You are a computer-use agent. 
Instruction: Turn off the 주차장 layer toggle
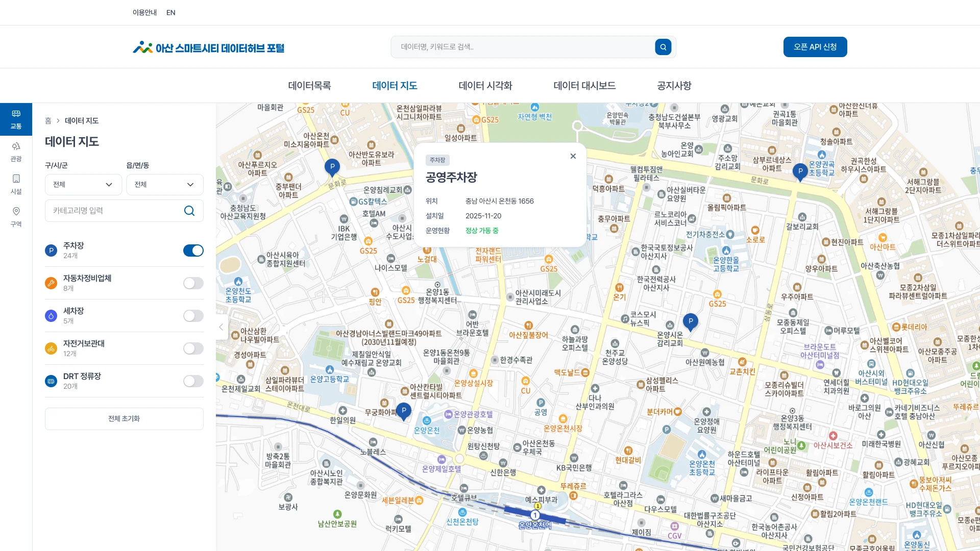click(x=193, y=251)
